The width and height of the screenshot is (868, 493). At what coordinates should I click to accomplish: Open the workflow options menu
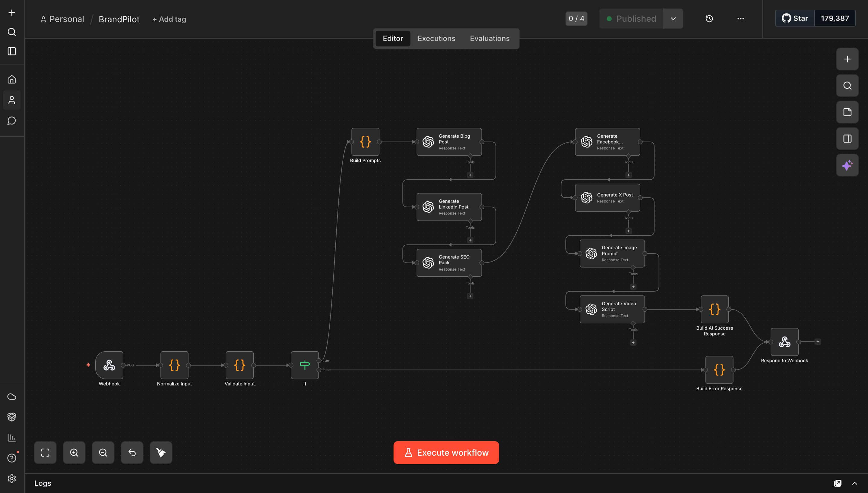740,19
